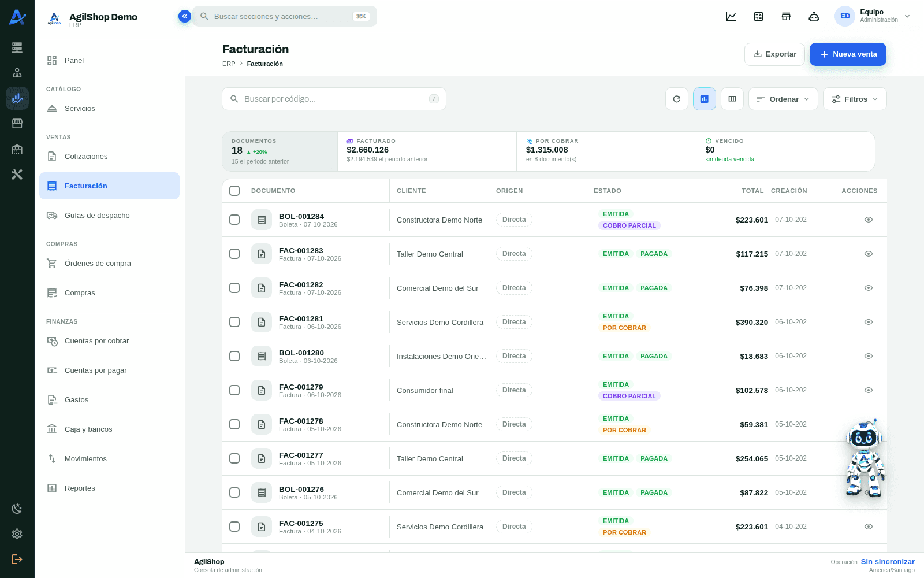
Task: Select checkbox for FAC-001281
Action: pos(234,322)
